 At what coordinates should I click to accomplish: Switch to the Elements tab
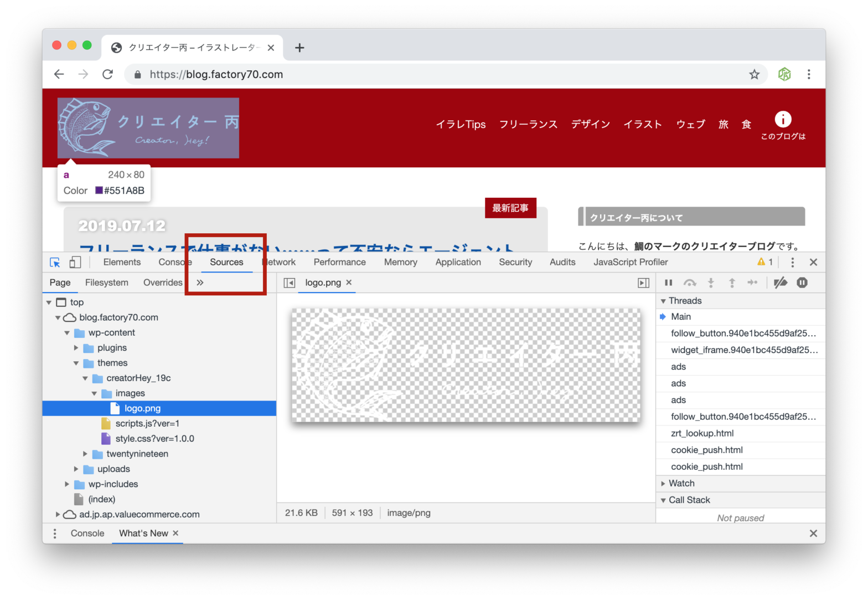point(122,263)
